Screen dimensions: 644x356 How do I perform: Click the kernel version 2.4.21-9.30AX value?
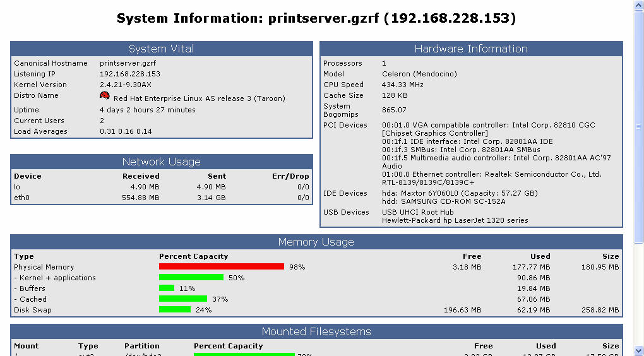pyautogui.click(x=126, y=85)
